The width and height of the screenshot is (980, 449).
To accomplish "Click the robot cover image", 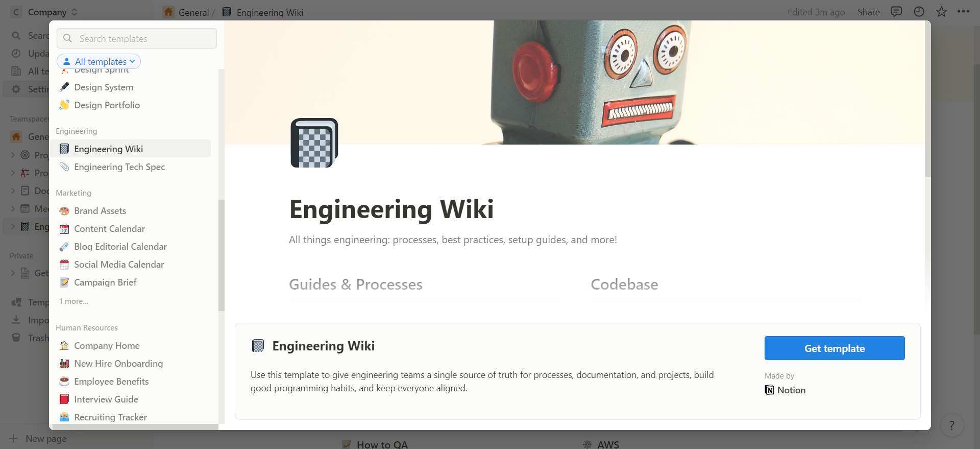I will click(574, 82).
